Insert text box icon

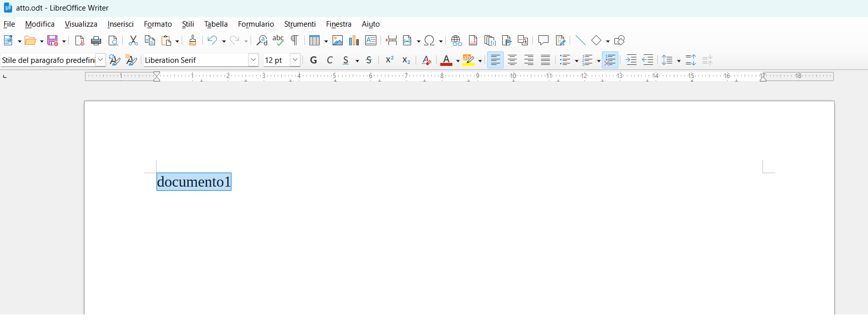(371, 40)
